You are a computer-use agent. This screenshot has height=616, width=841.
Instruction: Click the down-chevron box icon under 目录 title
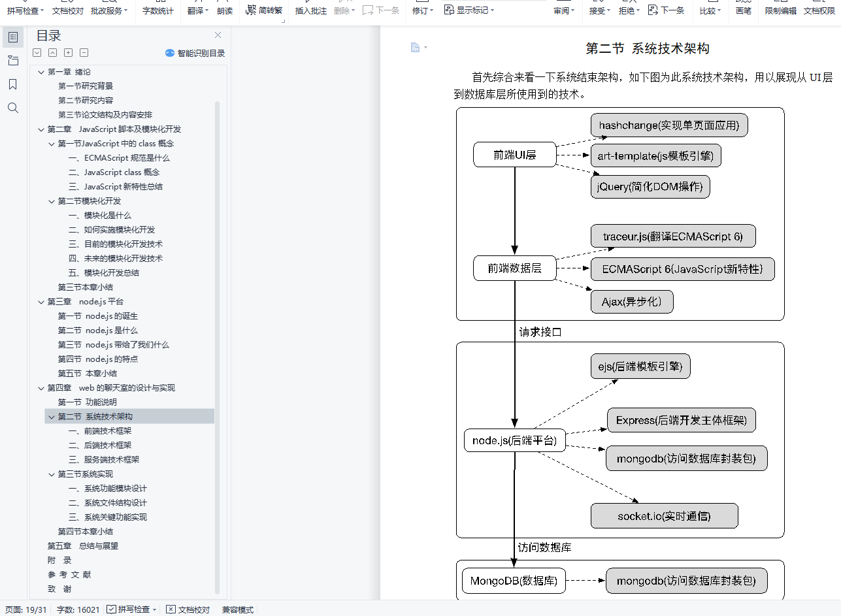37,53
